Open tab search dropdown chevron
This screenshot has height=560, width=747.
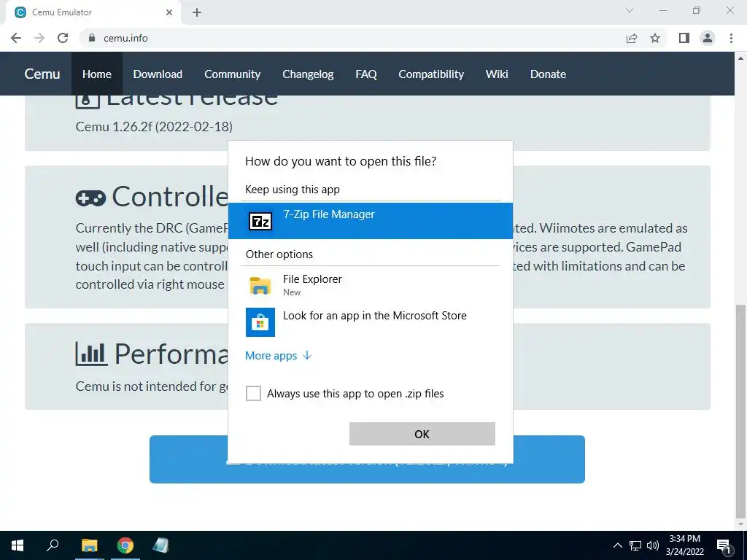(x=630, y=10)
